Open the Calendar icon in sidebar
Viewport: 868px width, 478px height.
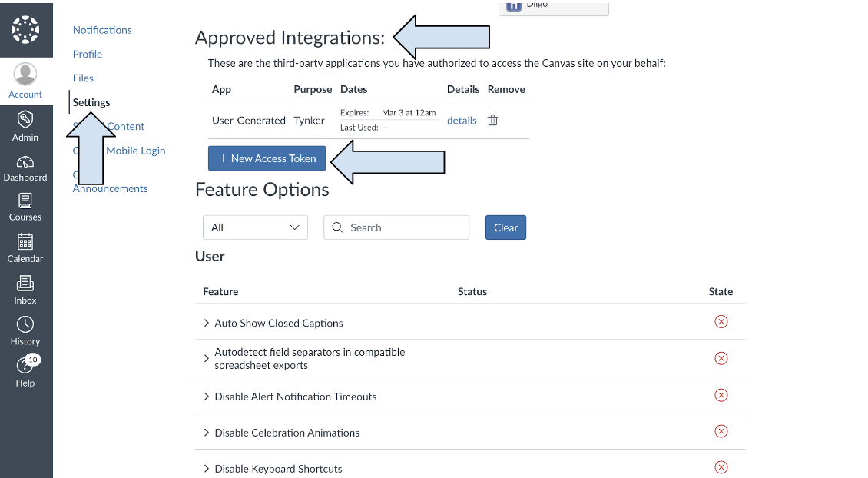point(25,242)
